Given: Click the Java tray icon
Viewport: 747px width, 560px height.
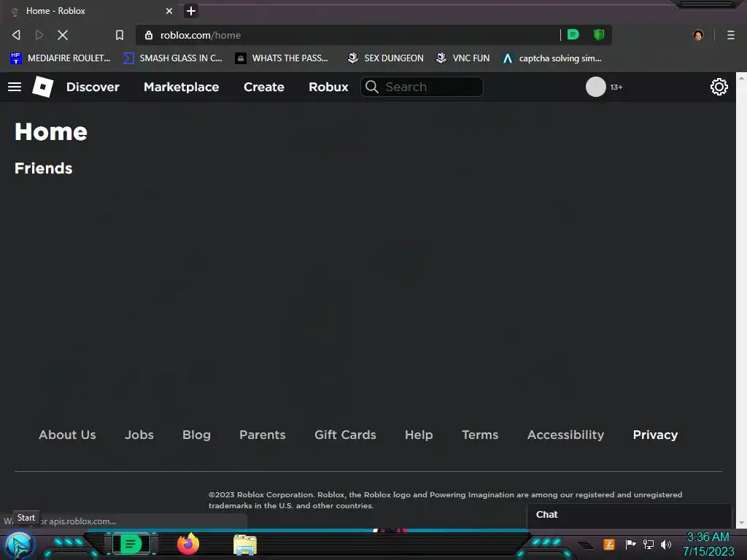Looking at the screenshot, I should coord(609,544).
